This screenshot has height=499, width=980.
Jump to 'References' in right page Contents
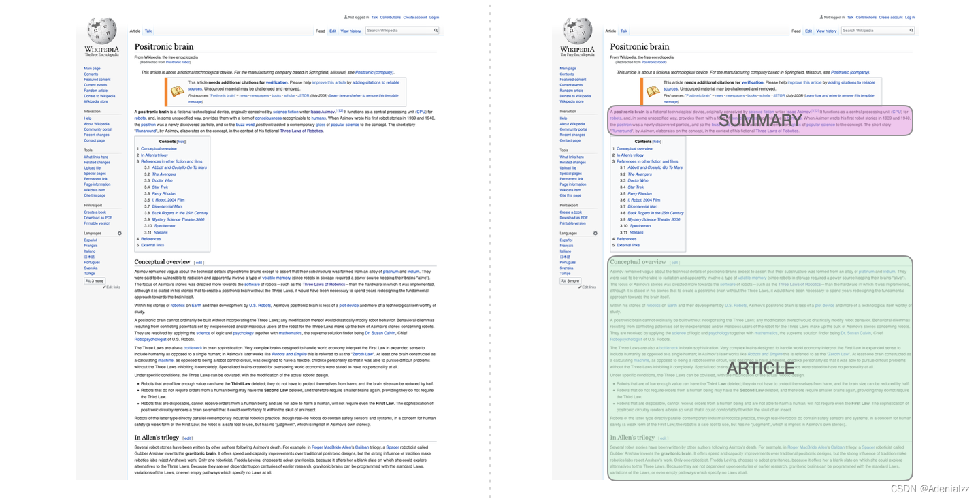(627, 239)
